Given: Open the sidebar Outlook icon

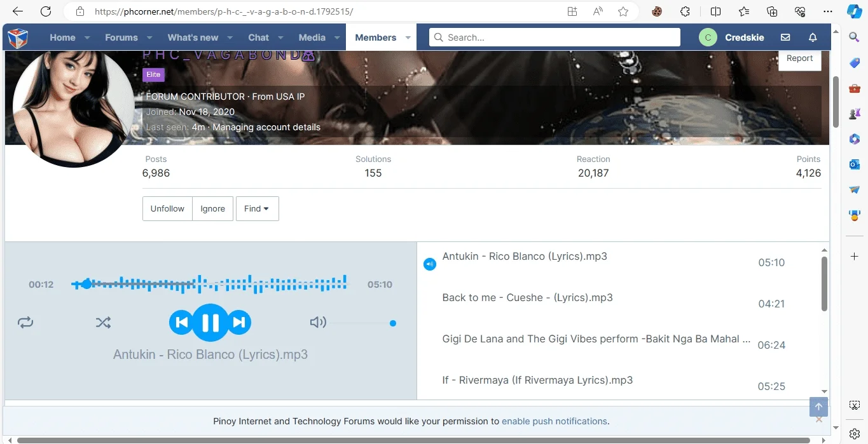Looking at the screenshot, I should click(x=855, y=165).
